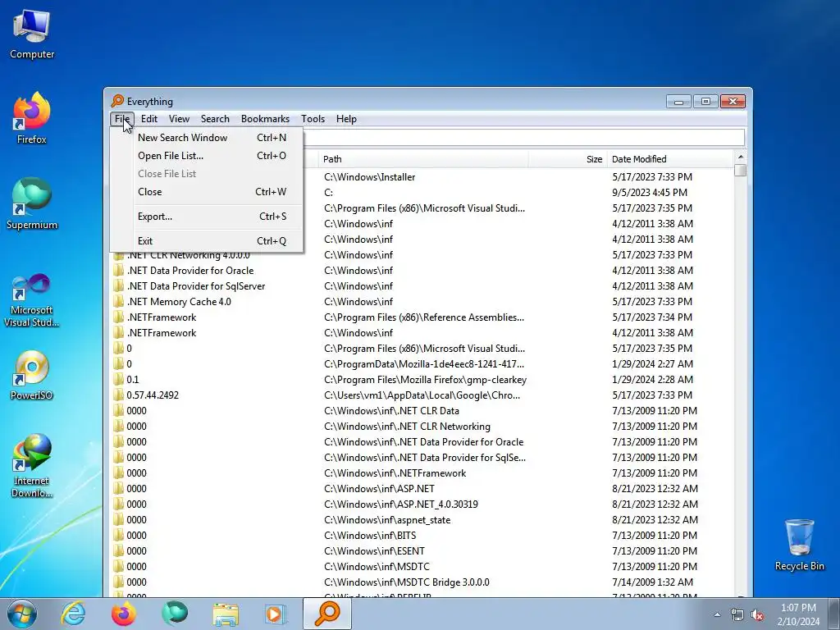Image resolution: width=840 pixels, height=630 pixels.
Task: Select the Microsoft Visual Studio desktop shortcut
Action: (x=32, y=301)
